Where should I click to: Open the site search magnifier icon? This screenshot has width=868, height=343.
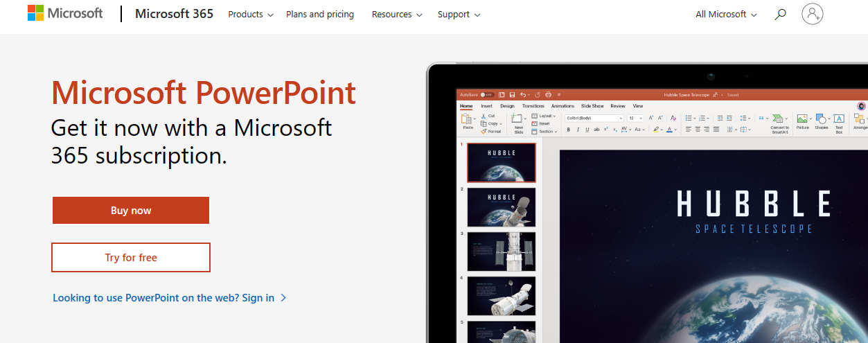780,14
